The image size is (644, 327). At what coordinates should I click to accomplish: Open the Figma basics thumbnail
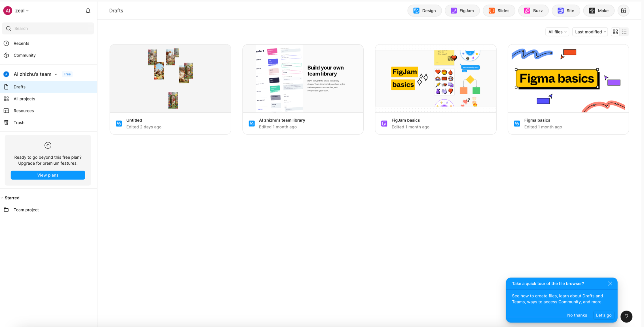pos(568,79)
